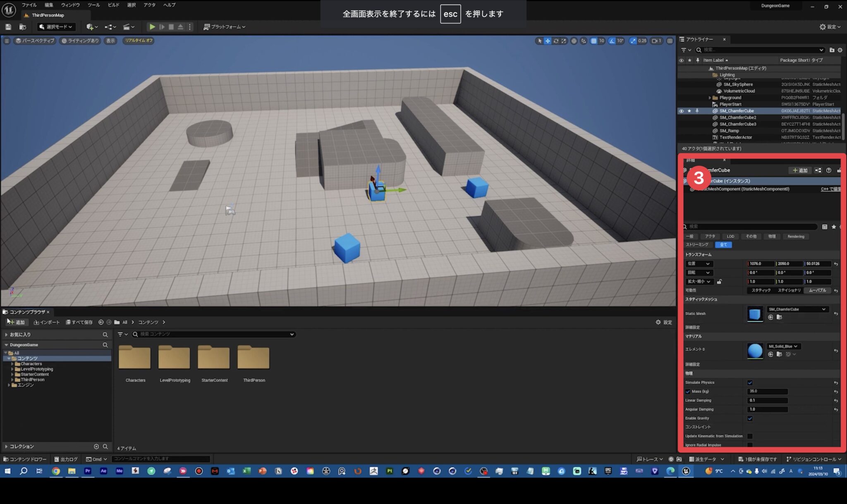Open the アクタ menu in the menu bar
The image size is (847, 504).
[x=149, y=5]
